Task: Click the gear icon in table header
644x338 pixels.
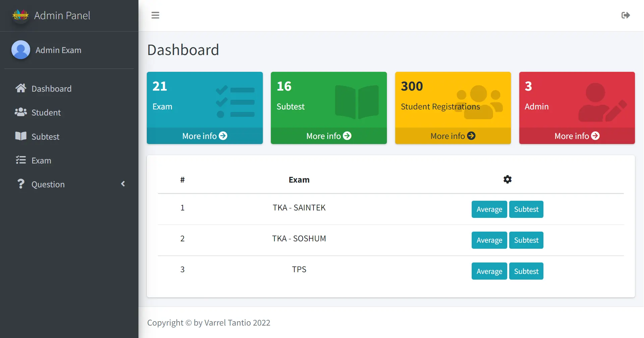Action: click(x=508, y=180)
